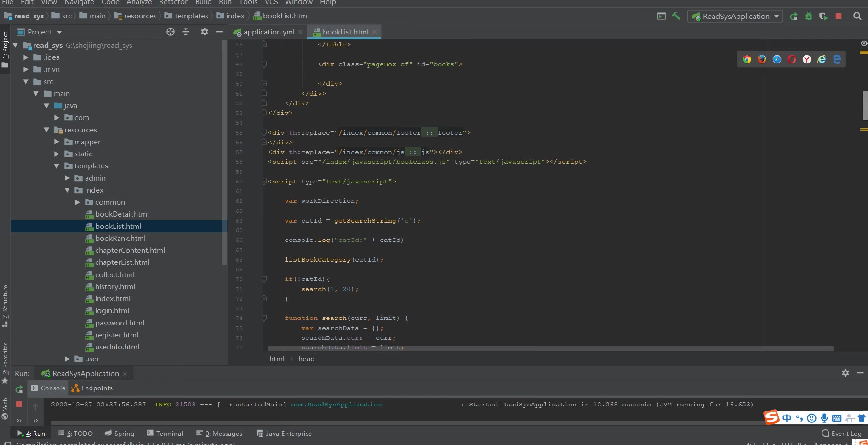The height and width of the screenshot is (445, 868).
Task: Open page in Opera browser icon
Action: click(792, 59)
